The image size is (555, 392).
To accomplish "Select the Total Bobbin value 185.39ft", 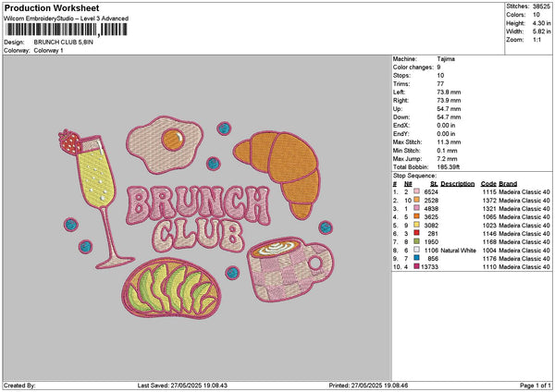I will pos(448,167).
